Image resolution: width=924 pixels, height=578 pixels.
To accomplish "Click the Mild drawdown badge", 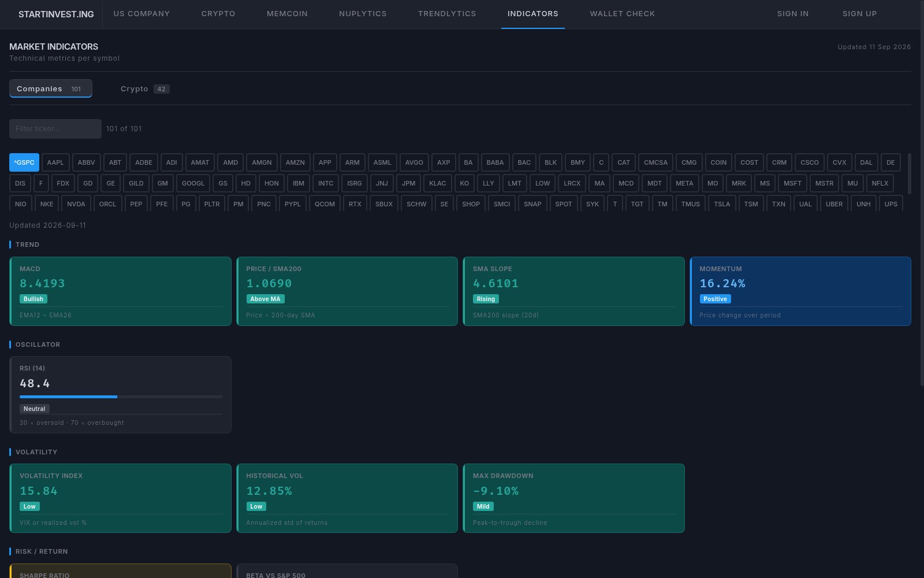I will pos(483,506).
